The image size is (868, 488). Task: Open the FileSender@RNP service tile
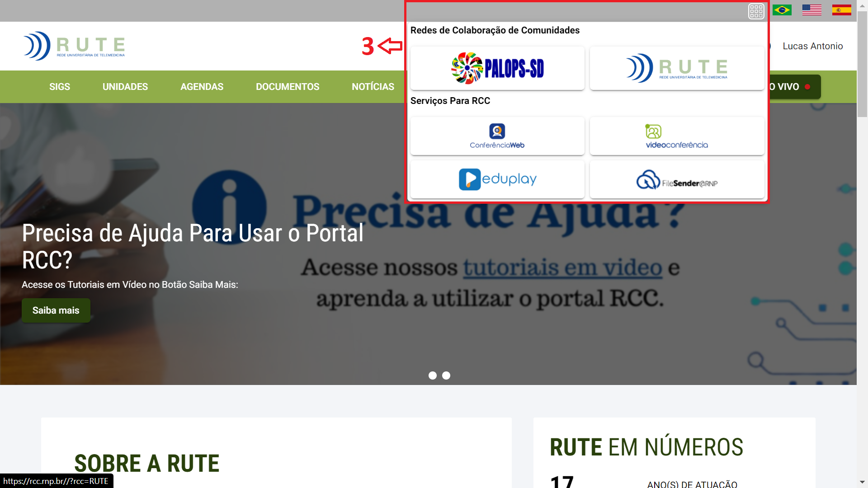point(677,179)
